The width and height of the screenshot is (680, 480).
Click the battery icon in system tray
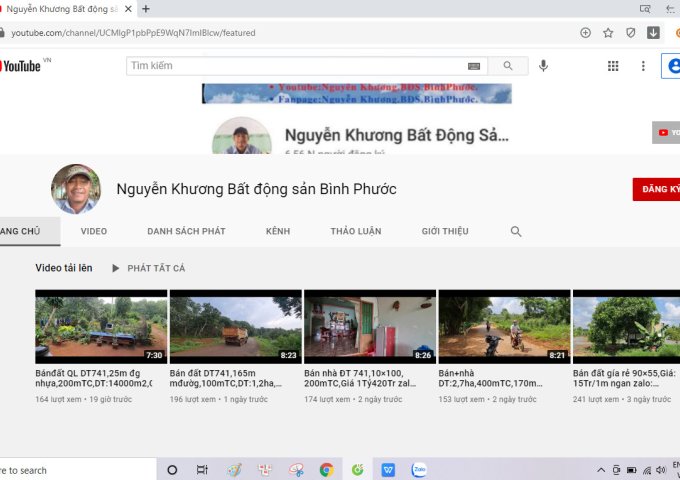pos(631,470)
